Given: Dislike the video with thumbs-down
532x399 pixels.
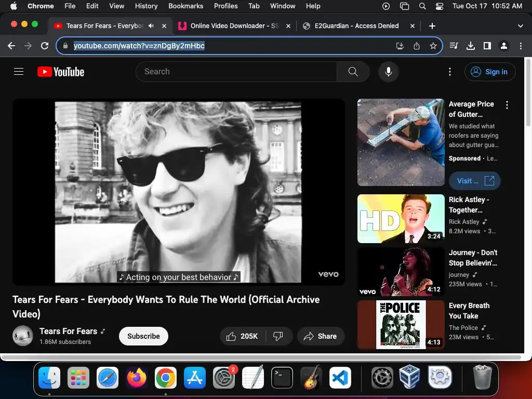Looking at the screenshot, I should 278,336.
